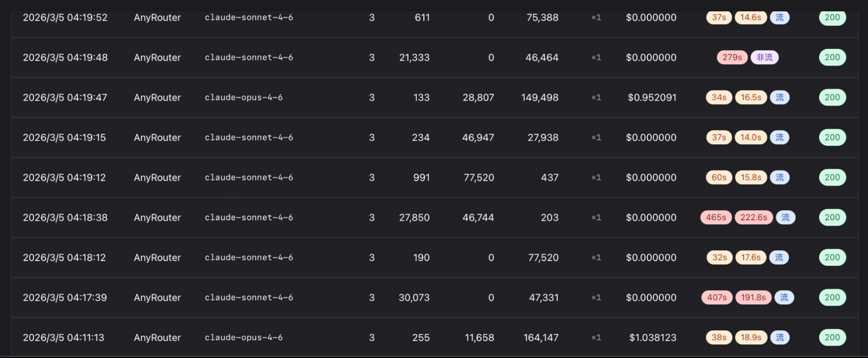Open the log entry at 04:19:52
Screen dimensions: 868x358
[x=434, y=18]
